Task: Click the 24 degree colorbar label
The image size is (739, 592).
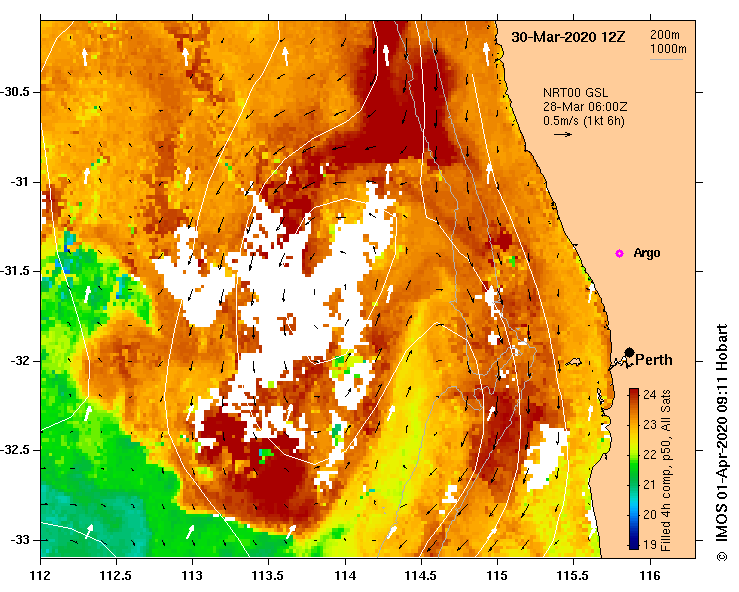Action: coord(650,394)
